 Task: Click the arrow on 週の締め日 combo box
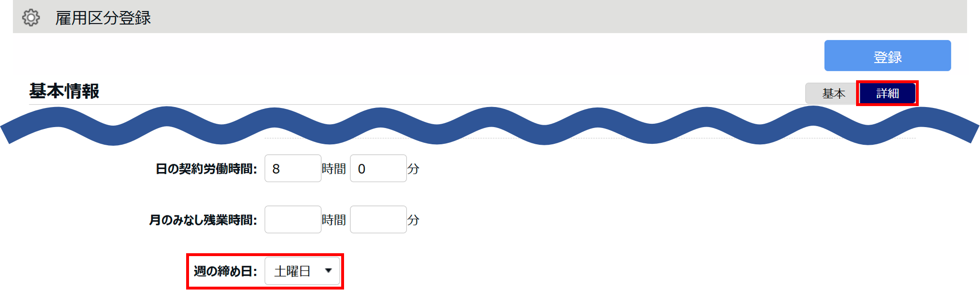tap(328, 271)
